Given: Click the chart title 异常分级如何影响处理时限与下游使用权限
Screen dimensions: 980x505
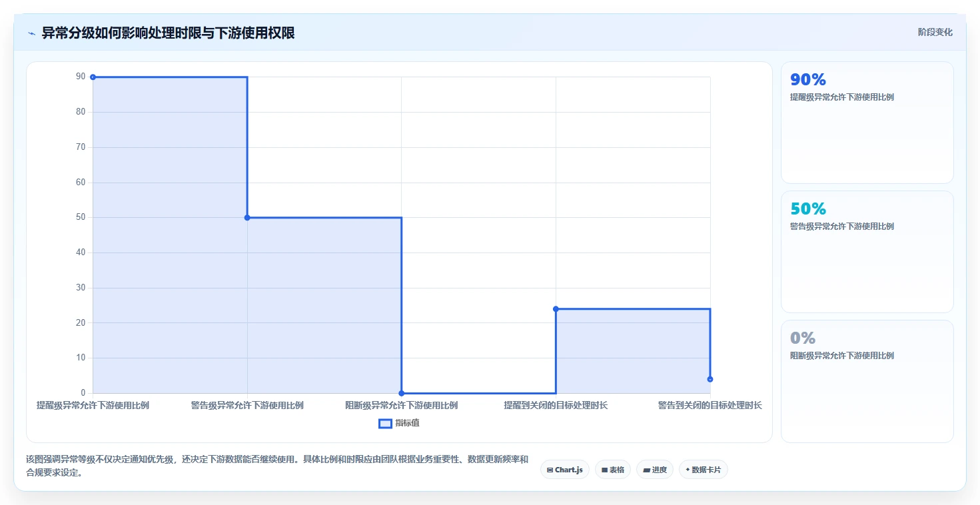Looking at the screenshot, I should (x=169, y=33).
